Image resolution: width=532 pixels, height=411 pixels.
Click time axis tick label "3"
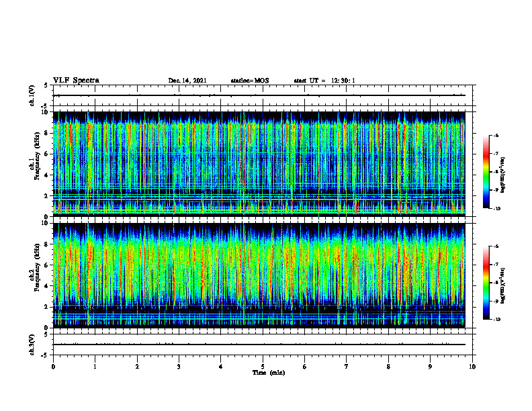point(179,367)
